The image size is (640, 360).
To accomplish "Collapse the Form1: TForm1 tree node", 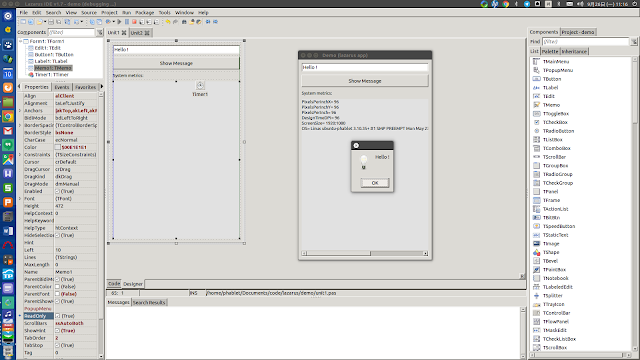I will (x=20, y=41).
